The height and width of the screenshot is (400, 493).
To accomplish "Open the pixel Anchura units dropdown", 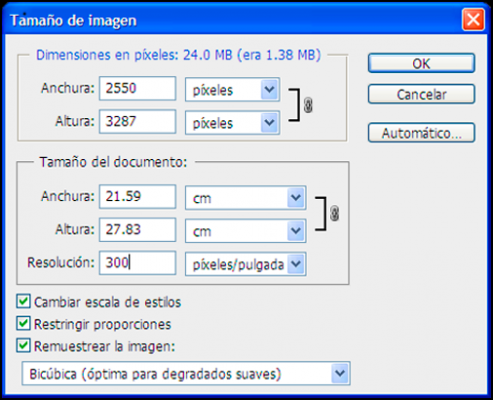I will click(x=232, y=90).
